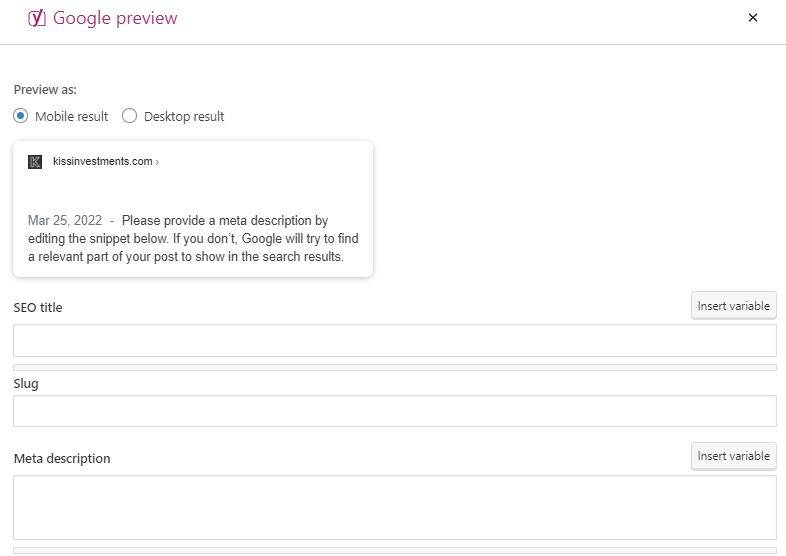786x556 pixels.
Task: Open Insert variable for SEO title
Action: pyautogui.click(x=733, y=306)
